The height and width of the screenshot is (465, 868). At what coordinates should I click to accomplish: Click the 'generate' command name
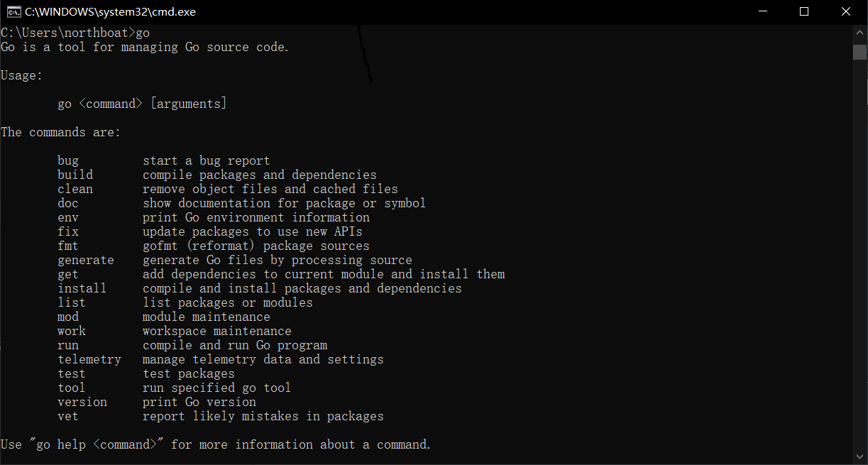click(86, 260)
